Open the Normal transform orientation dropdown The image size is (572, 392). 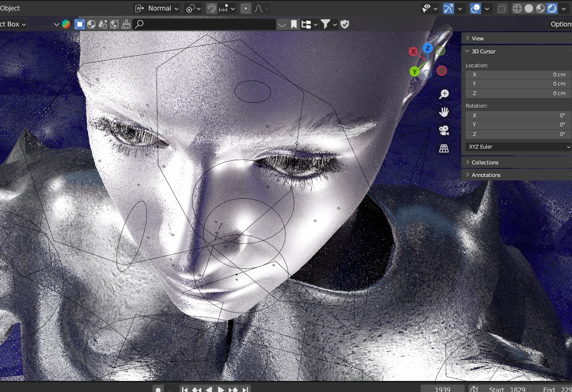[x=157, y=8]
